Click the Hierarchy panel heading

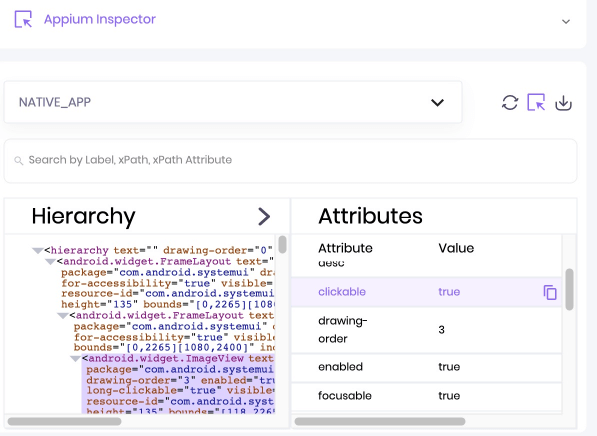(x=83, y=216)
